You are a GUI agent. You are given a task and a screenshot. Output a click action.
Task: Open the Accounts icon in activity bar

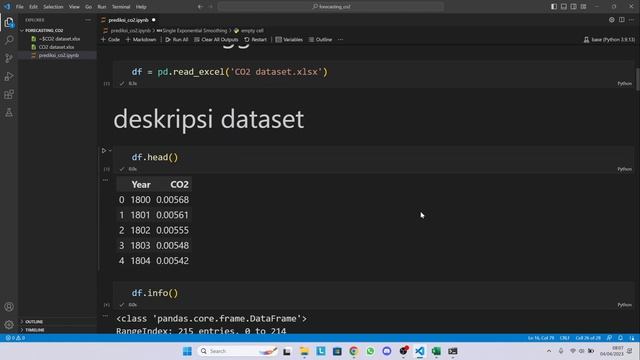[9, 307]
